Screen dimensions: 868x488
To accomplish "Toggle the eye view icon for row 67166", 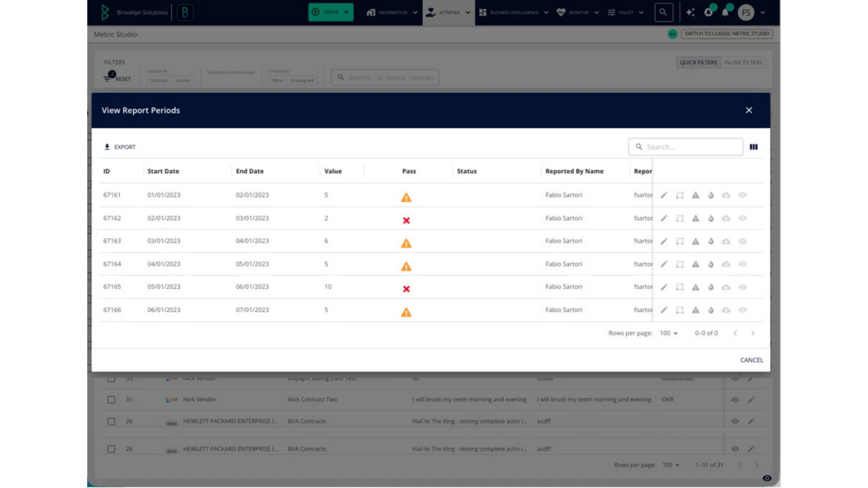I will (742, 310).
